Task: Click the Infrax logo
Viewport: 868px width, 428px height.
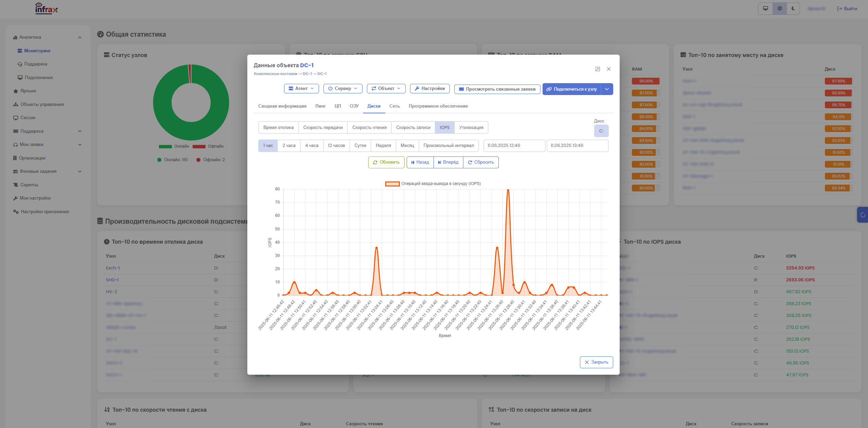Action: (47, 8)
